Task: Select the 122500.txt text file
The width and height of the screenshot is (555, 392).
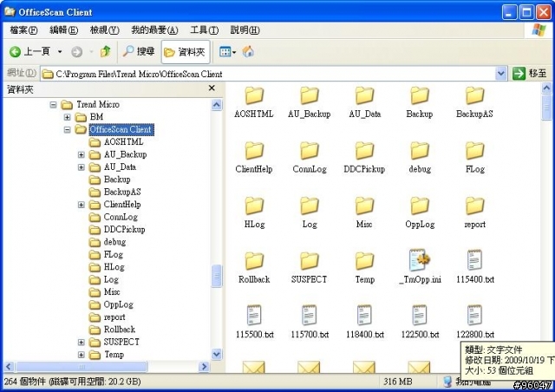Action: click(420, 322)
